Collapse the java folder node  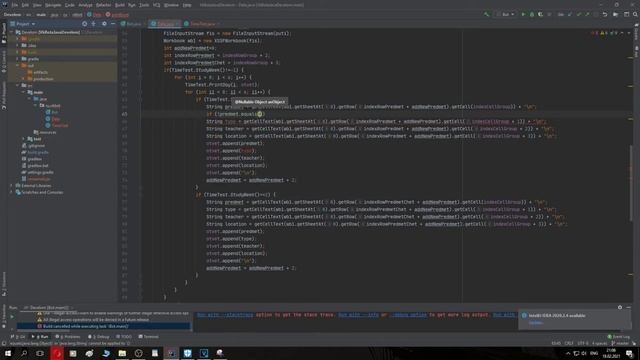pos(29,99)
